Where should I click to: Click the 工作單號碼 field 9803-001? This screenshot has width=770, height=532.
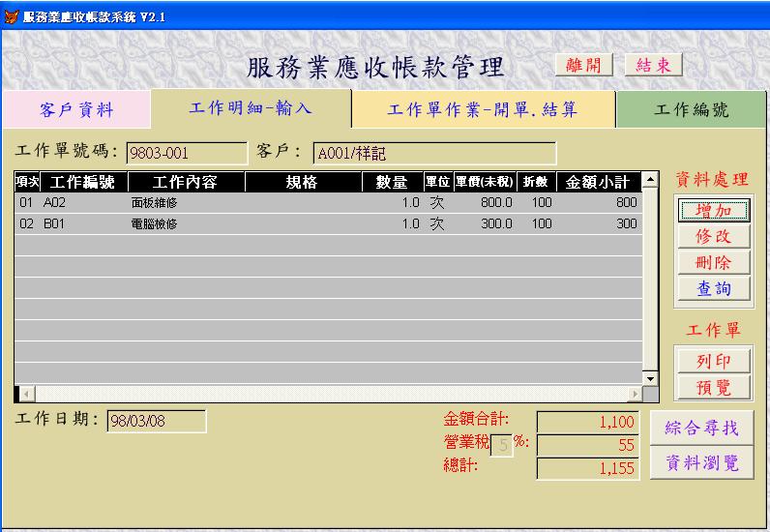187,153
